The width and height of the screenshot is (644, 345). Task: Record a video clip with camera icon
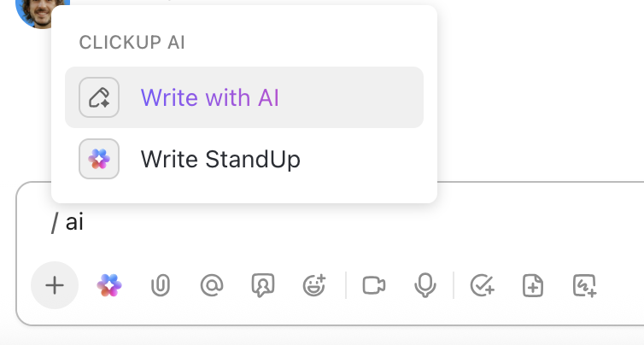[x=374, y=285]
